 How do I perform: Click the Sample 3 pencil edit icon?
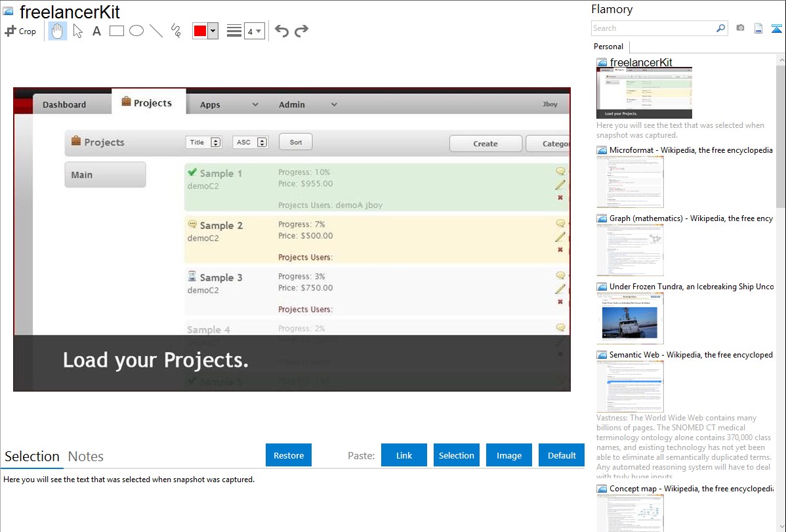[x=560, y=289]
